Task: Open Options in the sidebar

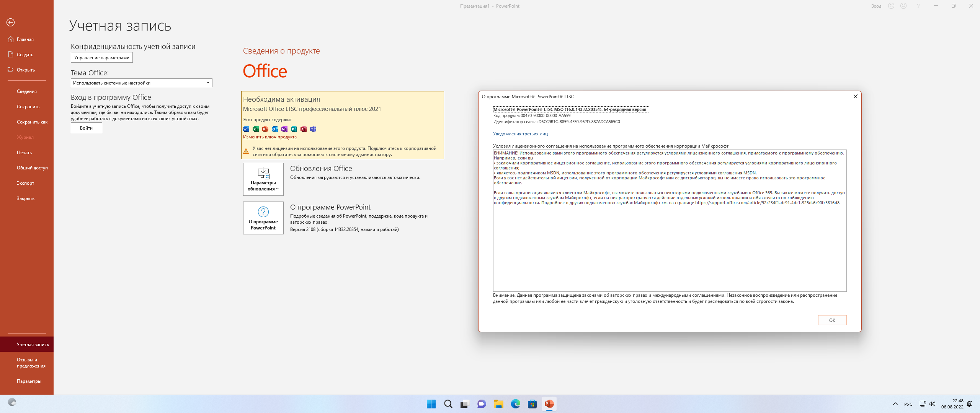Action: 27,381
